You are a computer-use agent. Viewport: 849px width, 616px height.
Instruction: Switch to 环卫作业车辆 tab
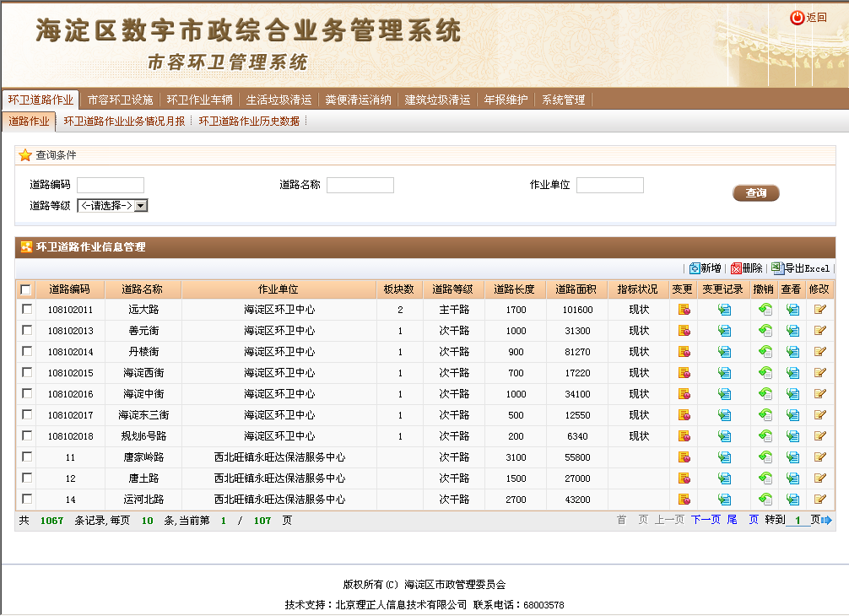[200, 100]
